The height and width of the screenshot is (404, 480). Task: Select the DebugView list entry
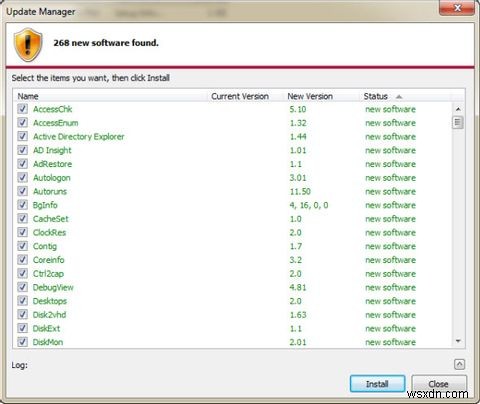point(53,287)
